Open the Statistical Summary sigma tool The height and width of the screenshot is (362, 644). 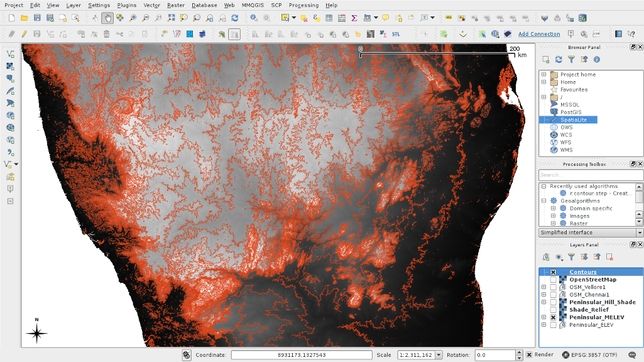point(354,18)
